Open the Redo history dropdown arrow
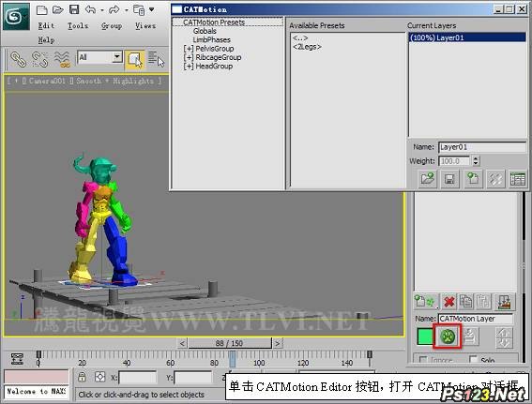 [x=127, y=10]
